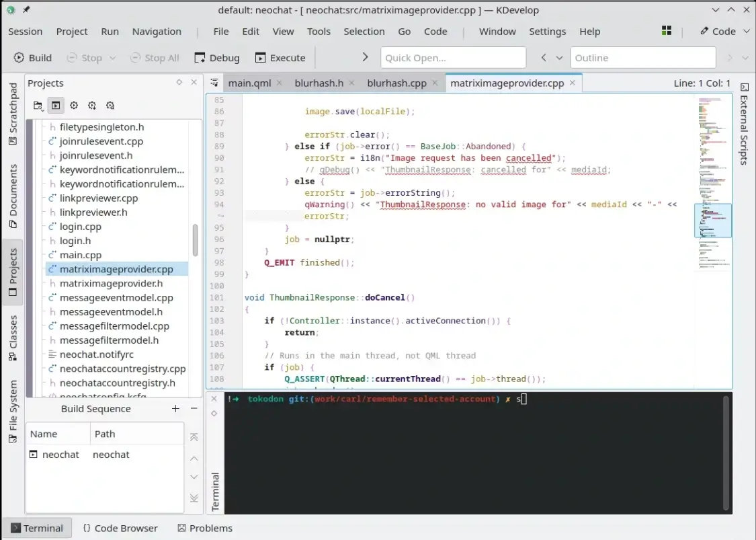Open the Settings menu
Image resolution: width=756 pixels, height=540 pixels.
547,32
